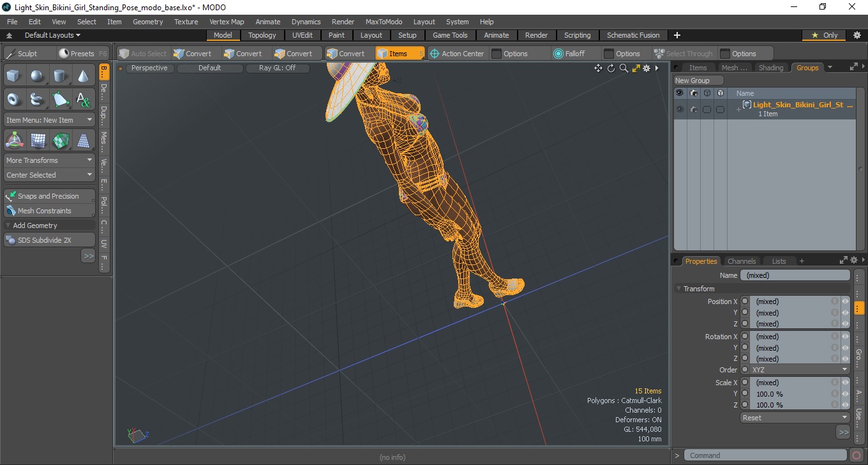Click the viewport pan icon
Screen dimensions: 868x465
pos(598,68)
